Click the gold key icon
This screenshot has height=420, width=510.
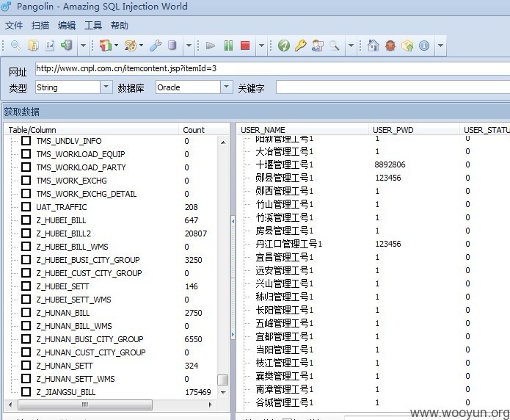tap(301, 46)
